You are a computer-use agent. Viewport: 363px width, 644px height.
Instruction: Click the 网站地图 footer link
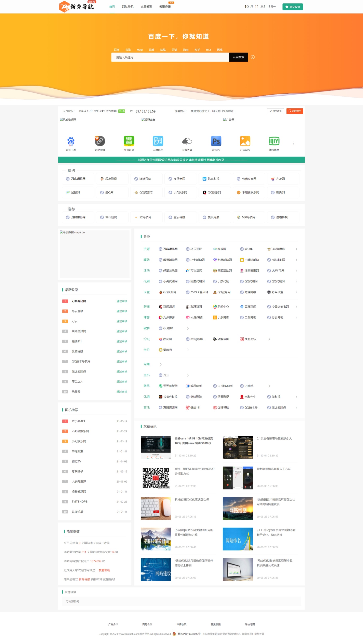point(250,624)
